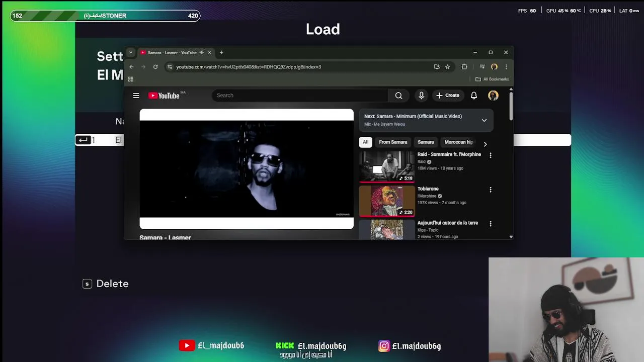Open a new Chrome tab
Screen dimensions: 644x362
coord(221,52)
